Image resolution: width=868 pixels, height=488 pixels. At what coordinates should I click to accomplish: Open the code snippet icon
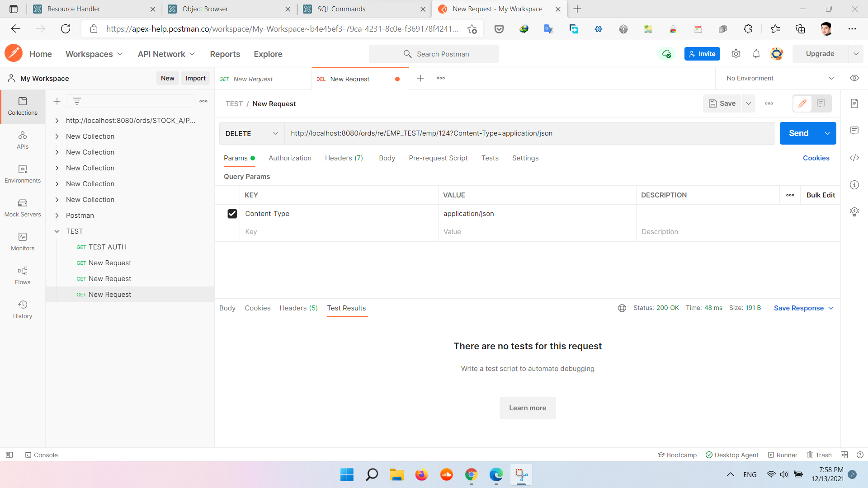pos(854,158)
